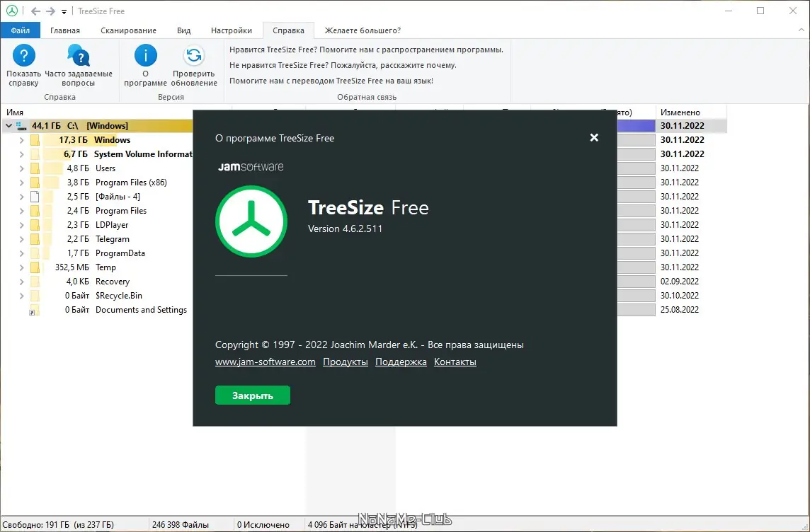Click the 02.09.2022 date cell
The width and height of the screenshot is (810, 532).
679,282
